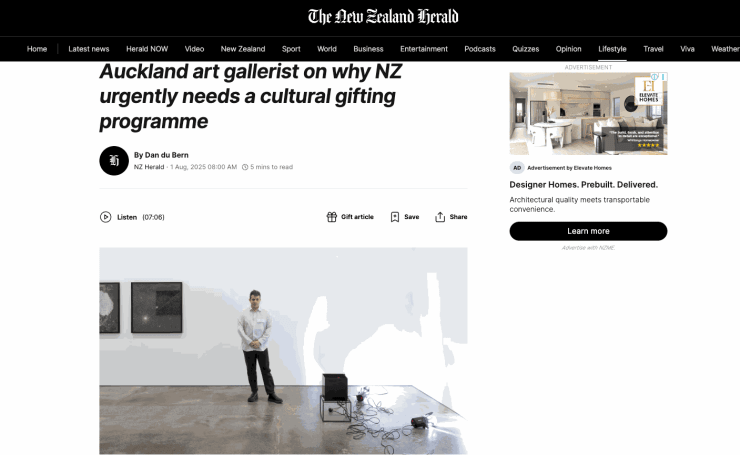The width and height of the screenshot is (740, 455).
Task: Navigate to the Home link
Action: [37, 49]
